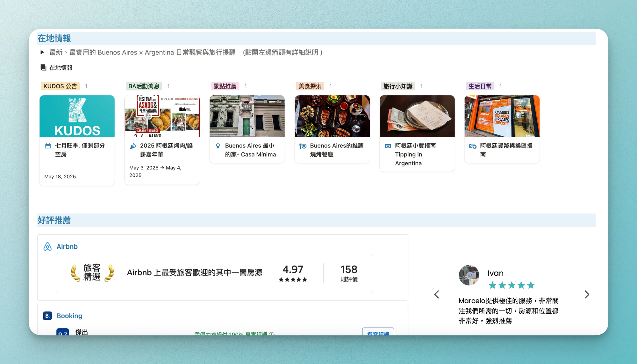Open the grilled meat restaurant photo
Viewport: 637px width, 364px height.
click(x=332, y=116)
